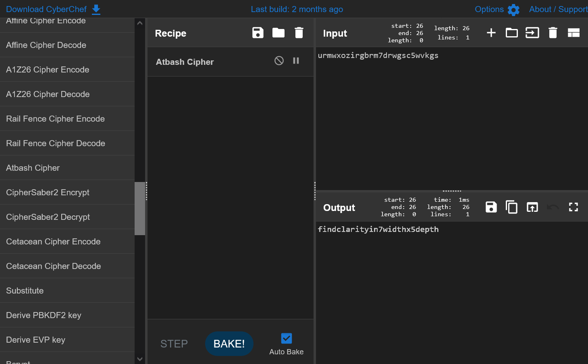Screen dimensions: 588x364
Task: Click the STEP button
Action: pyautogui.click(x=174, y=343)
